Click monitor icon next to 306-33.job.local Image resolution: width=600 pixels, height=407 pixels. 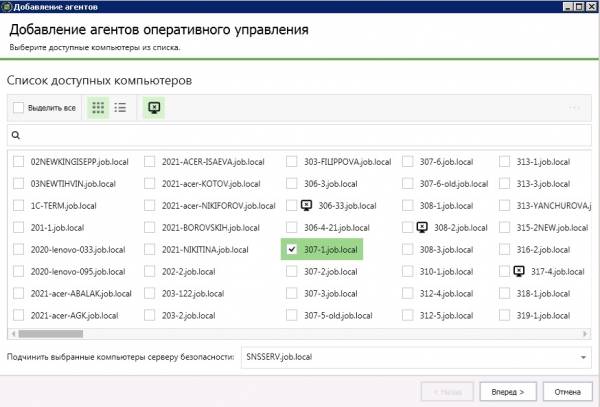[x=307, y=205]
